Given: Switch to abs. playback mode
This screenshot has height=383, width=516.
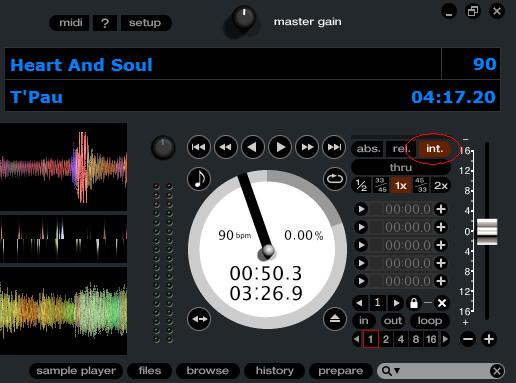Looking at the screenshot, I should coord(368,149).
